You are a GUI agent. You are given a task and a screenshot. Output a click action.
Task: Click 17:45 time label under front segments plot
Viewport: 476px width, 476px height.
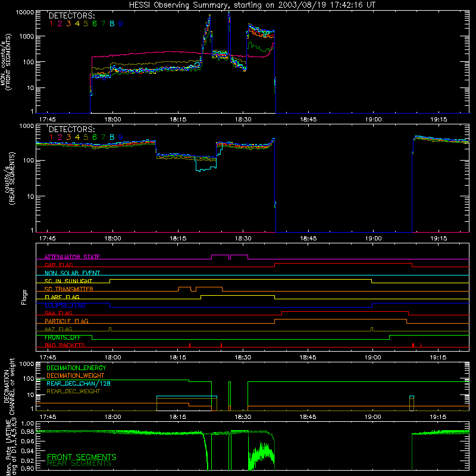pyautogui.click(x=48, y=120)
